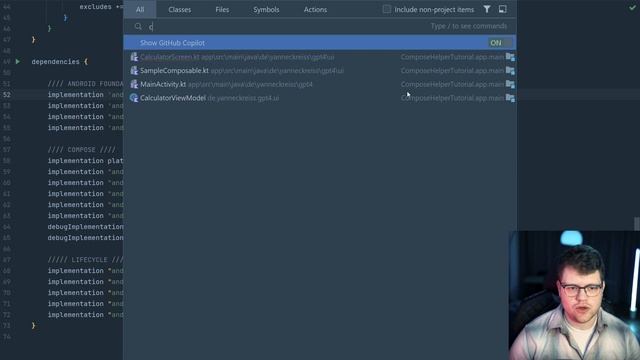Click Kotlin file icon of MainActivity.kt
Viewport: 640px width, 360px height.
point(134,84)
